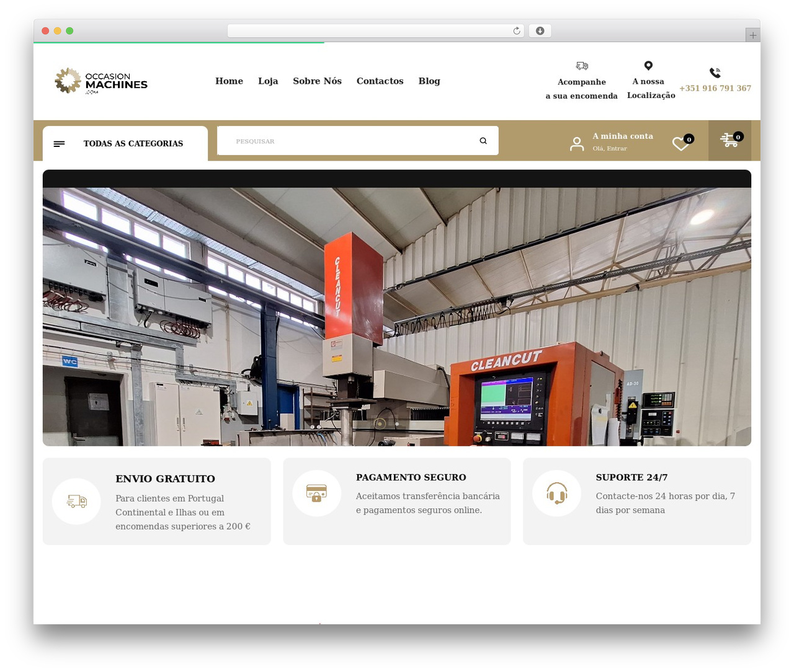Image resolution: width=794 pixels, height=672 pixels.
Task: Open a new browser tab
Action: (752, 35)
